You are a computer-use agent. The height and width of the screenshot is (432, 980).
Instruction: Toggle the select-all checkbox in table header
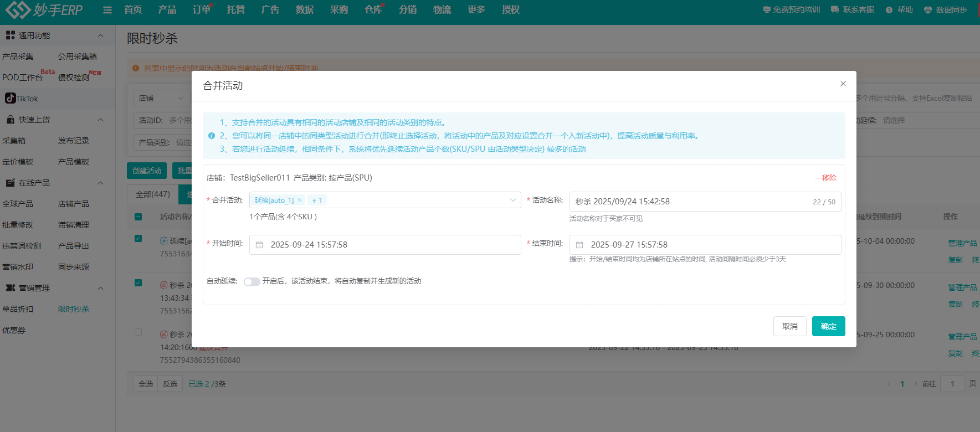click(x=138, y=217)
